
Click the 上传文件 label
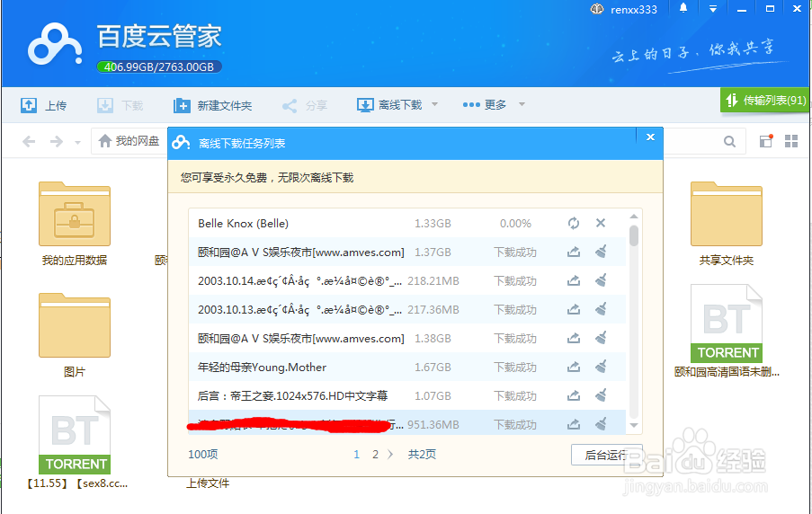pos(208,483)
